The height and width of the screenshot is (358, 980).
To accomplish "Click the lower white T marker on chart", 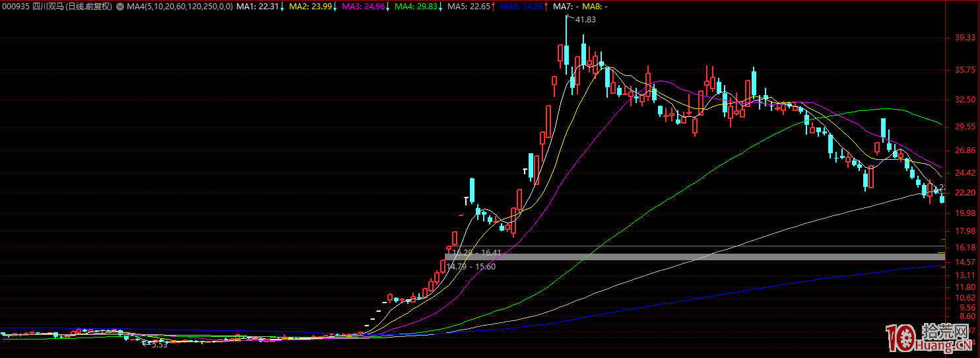I will [466, 199].
